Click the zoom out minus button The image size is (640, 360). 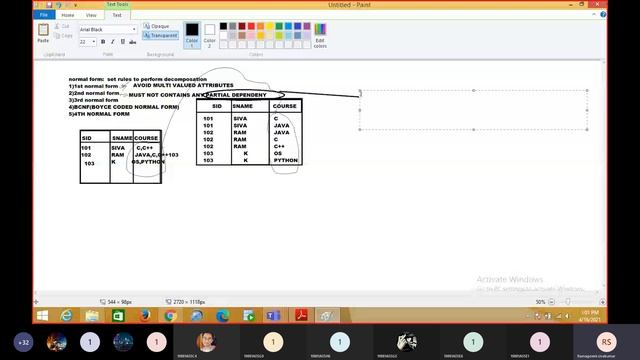(x=551, y=302)
